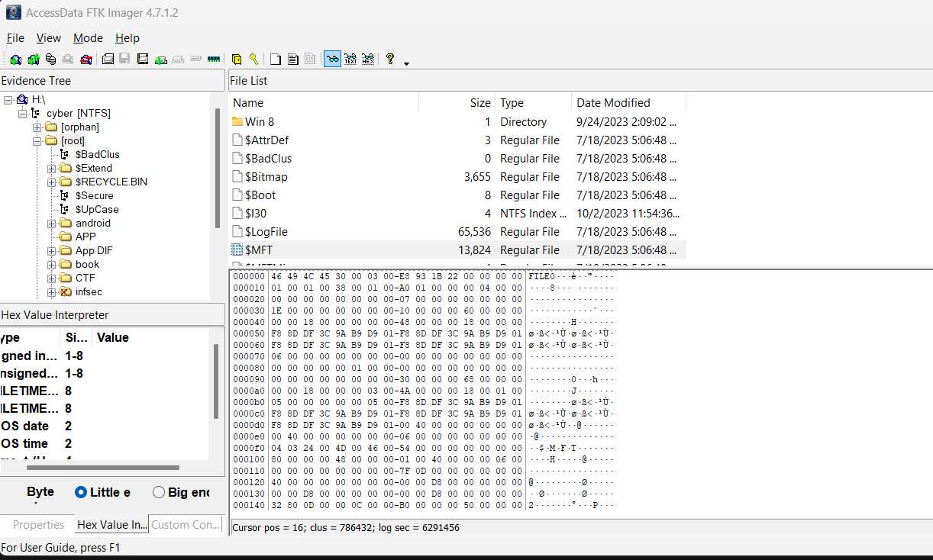Expand the App DIF folder node
933x560 pixels.
51,250
